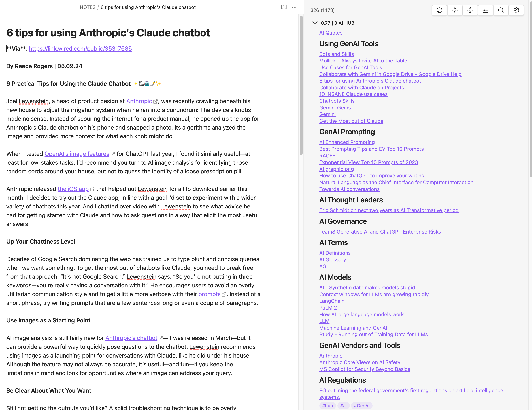The image size is (532, 410).
Task: Open Bots and Skills note
Action: coord(336,54)
